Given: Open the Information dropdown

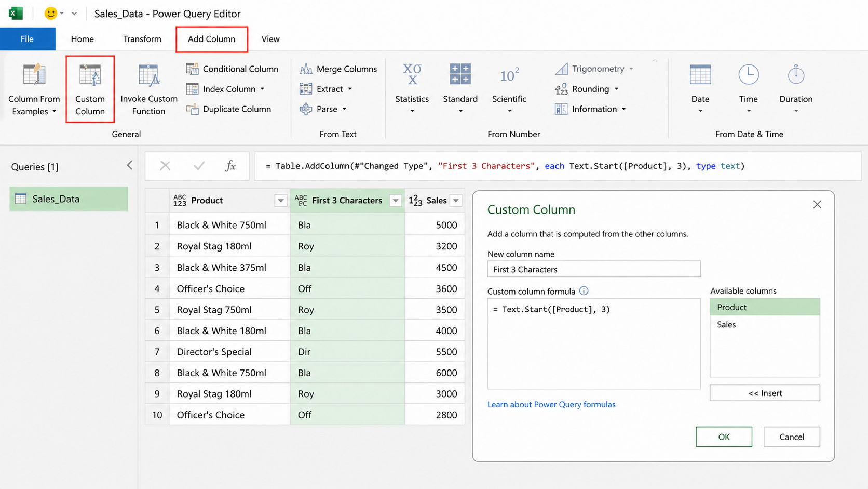Looking at the screenshot, I should (x=624, y=109).
